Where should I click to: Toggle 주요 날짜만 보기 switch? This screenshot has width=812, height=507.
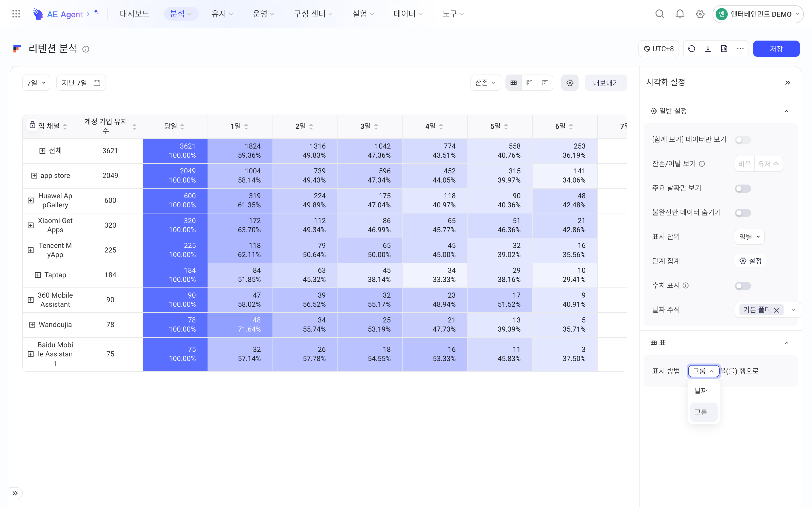click(742, 188)
